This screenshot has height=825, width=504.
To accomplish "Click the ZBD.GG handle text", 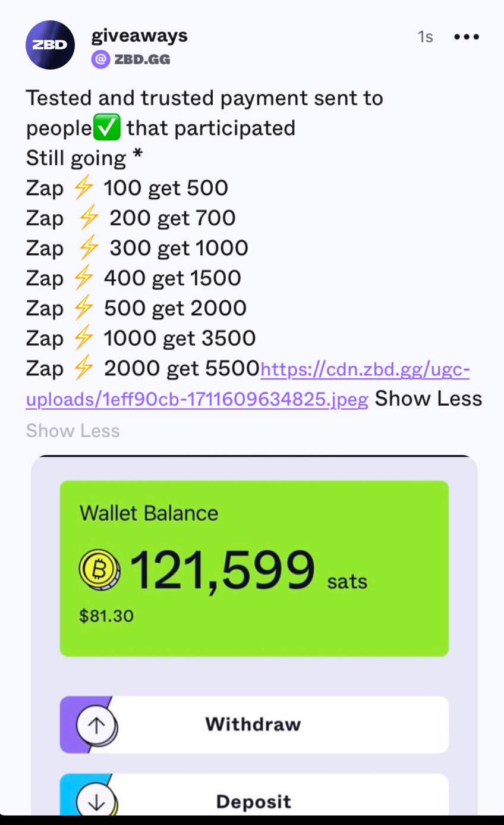I will (142, 59).
